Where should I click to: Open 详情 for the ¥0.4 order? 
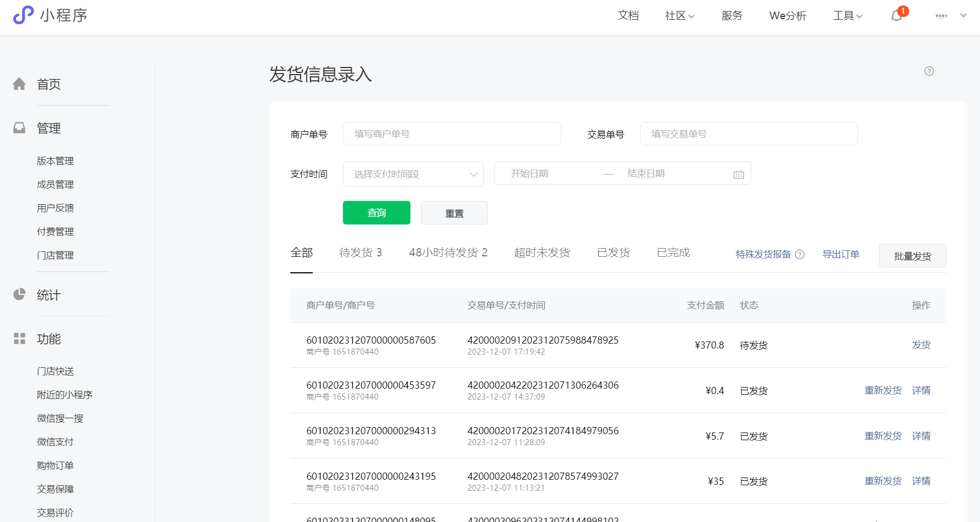[x=921, y=390]
